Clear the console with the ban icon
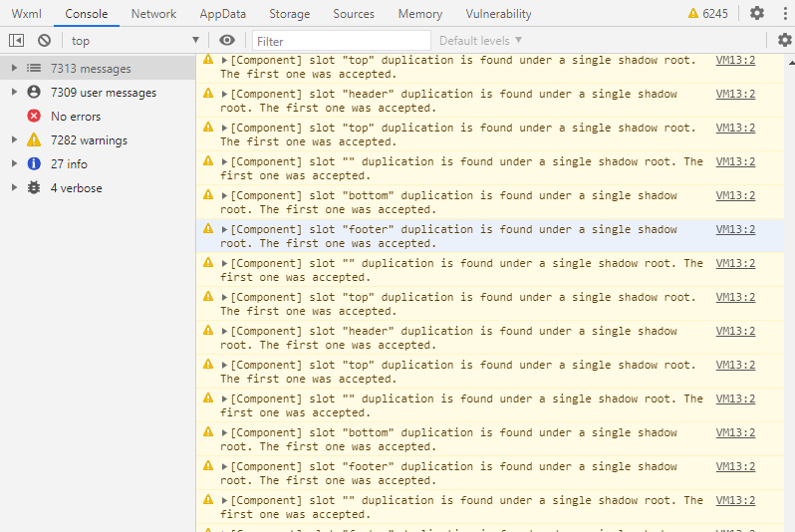Screen dimensions: 795x532 coord(44,40)
